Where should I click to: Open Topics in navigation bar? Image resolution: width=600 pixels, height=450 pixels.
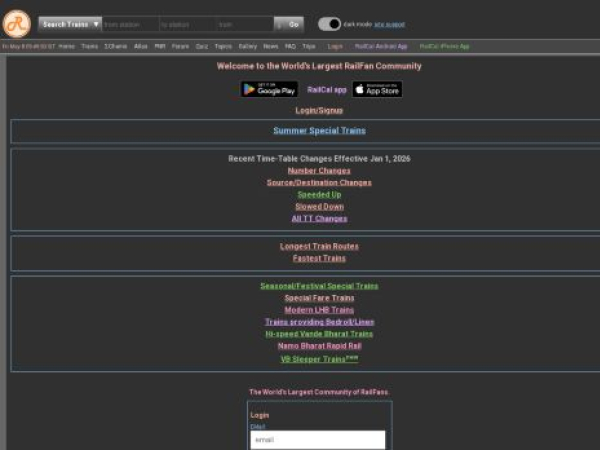(x=223, y=46)
